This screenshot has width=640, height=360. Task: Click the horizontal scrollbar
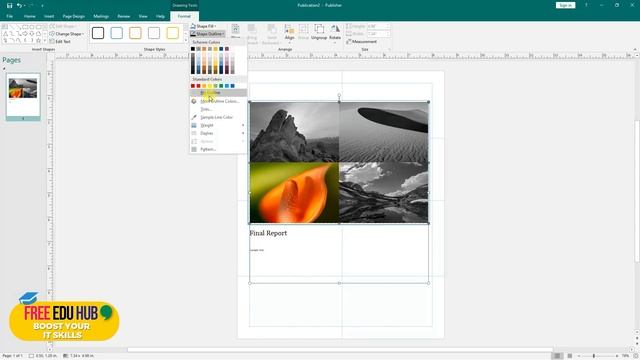340,350
